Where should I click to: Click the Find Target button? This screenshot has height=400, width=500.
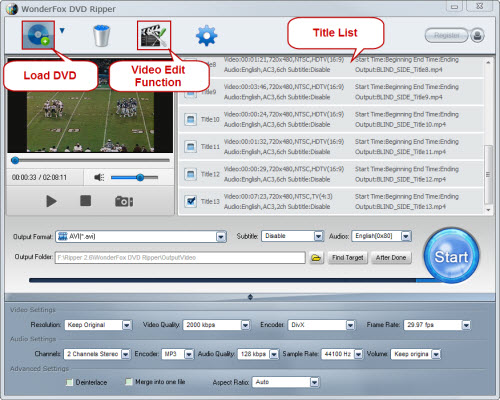click(x=348, y=257)
